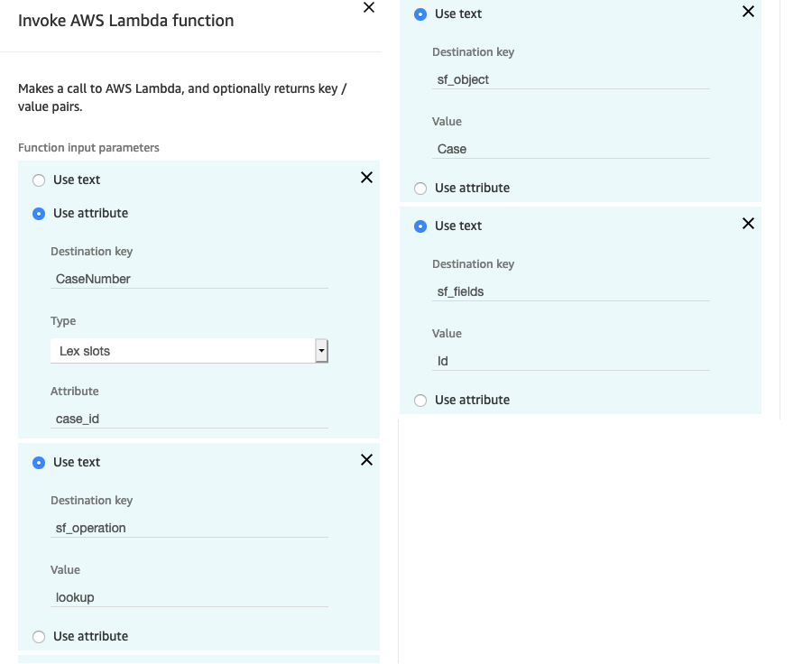The width and height of the screenshot is (812, 664).
Task: Edit the CaseNumber destination key field
Action: 189,279
